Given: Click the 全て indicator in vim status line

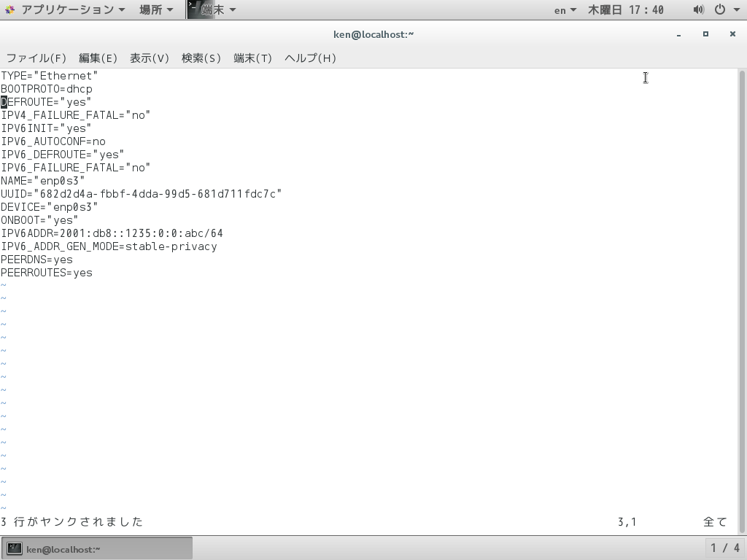Looking at the screenshot, I should 715,522.
